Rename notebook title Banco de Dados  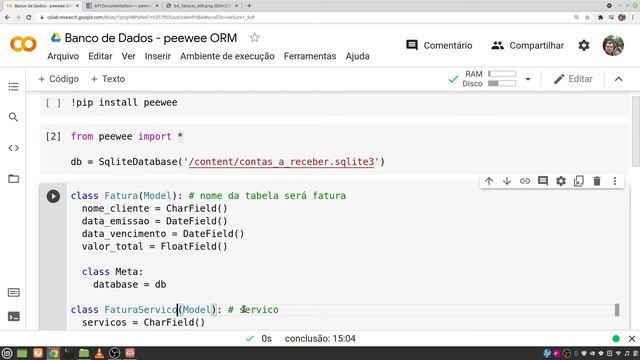(x=151, y=38)
